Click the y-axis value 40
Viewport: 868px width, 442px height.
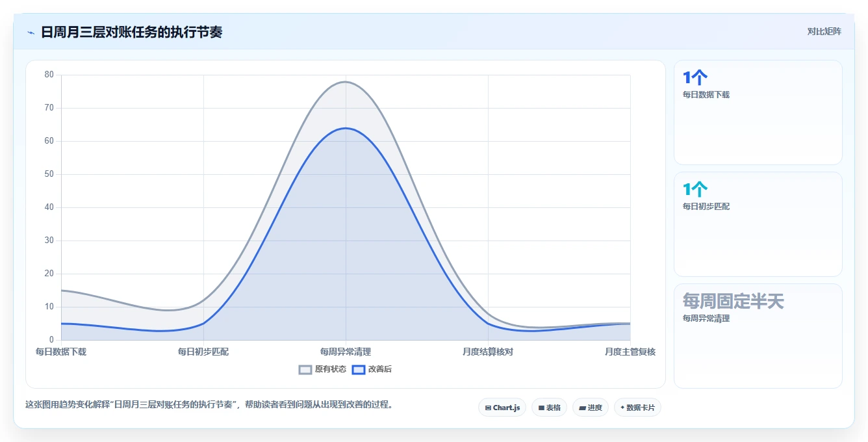49,207
